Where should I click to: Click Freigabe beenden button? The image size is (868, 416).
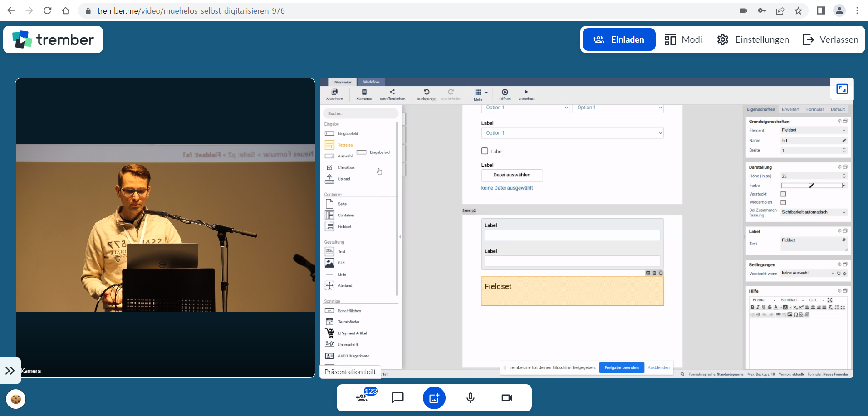click(x=622, y=367)
